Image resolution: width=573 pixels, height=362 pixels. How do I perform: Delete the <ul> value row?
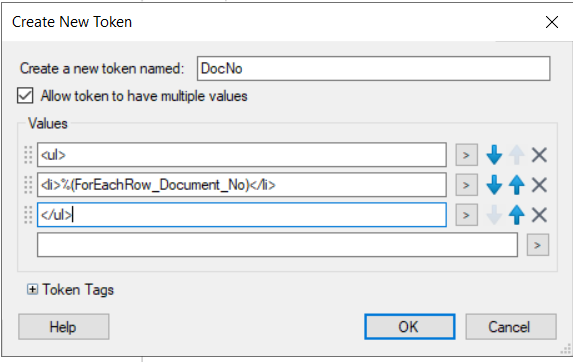[x=539, y=155]
